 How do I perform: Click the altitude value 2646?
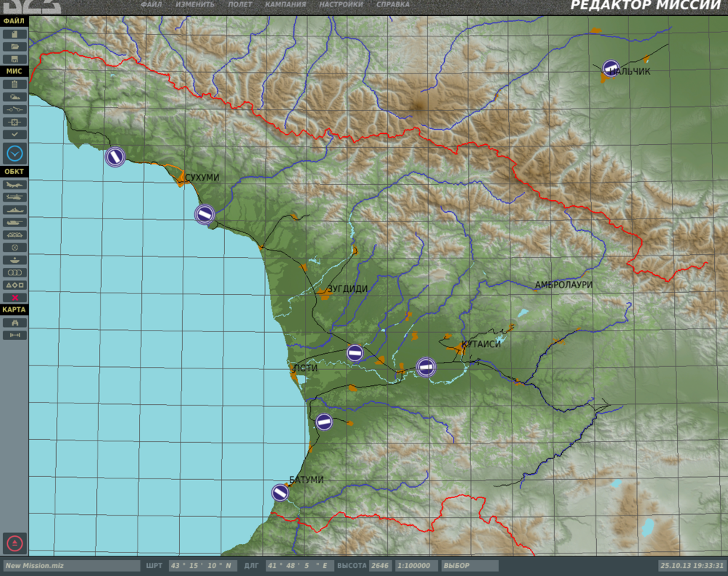pyautogui.click(x=380, y=565)
